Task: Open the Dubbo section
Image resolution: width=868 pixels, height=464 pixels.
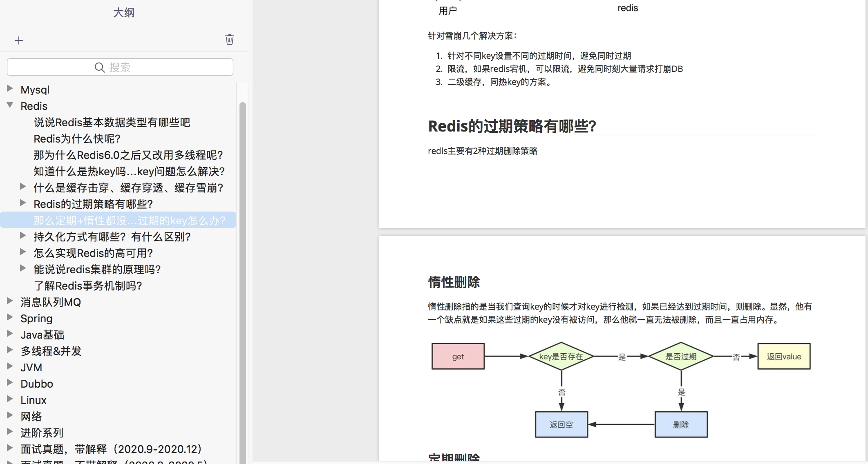Action: 37,384
